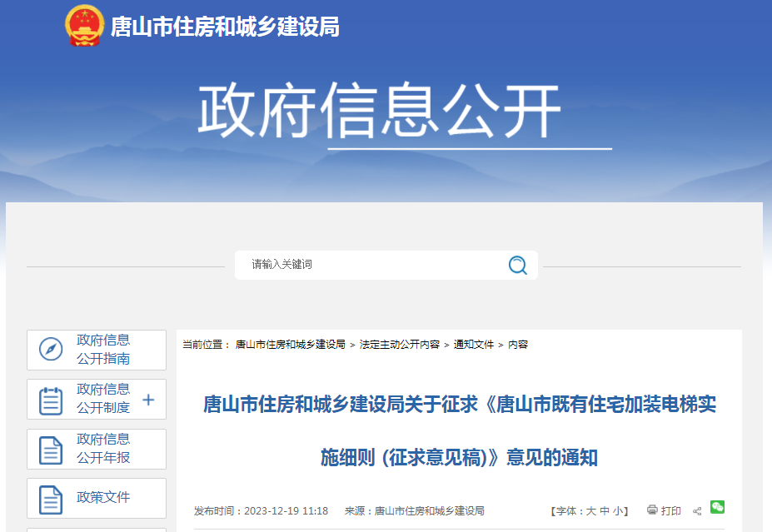Set font size to small (小)
This screenshot has height=532, width=772.
pyautogui.click(x=617, y=511)
